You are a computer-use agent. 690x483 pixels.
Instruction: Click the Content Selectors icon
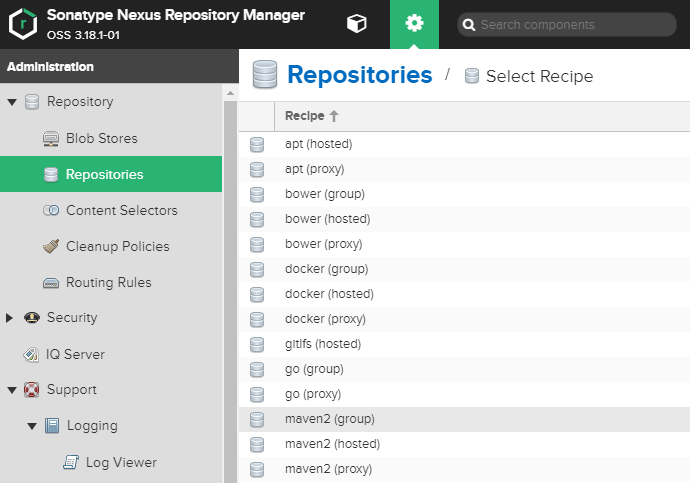[51, 210]
